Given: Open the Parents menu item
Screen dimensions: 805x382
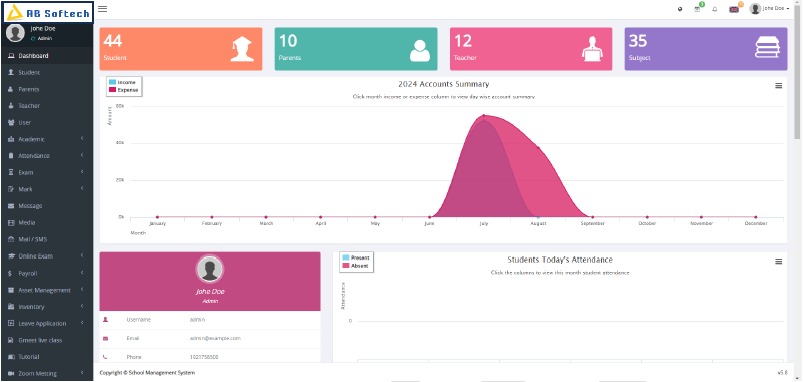Looking at the screenshot, I should (x=47, y=89).
